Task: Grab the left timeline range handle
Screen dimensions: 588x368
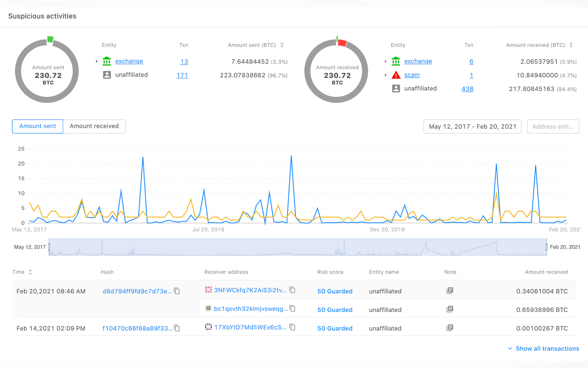Action: pos(49,247)
